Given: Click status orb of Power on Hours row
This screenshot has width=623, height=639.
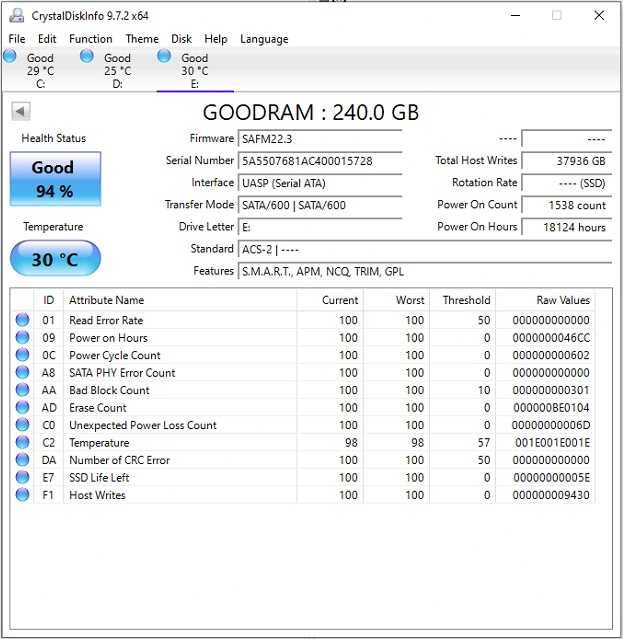Looking at the screenshot, I should [x=22, y=337].
